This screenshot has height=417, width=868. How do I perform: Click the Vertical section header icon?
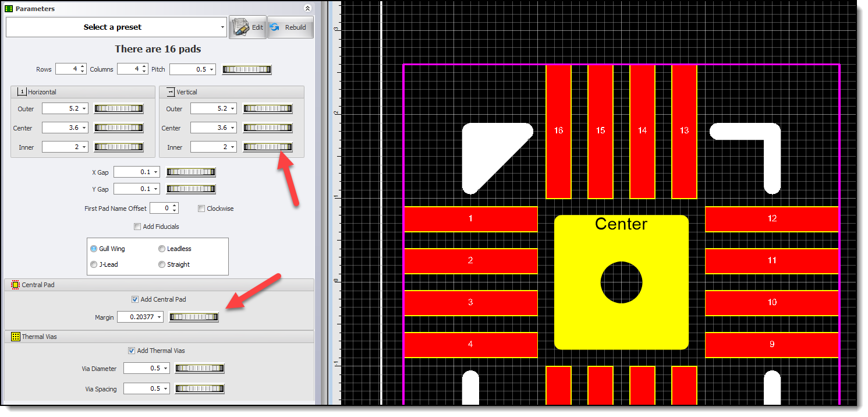[x=170, y=91]
